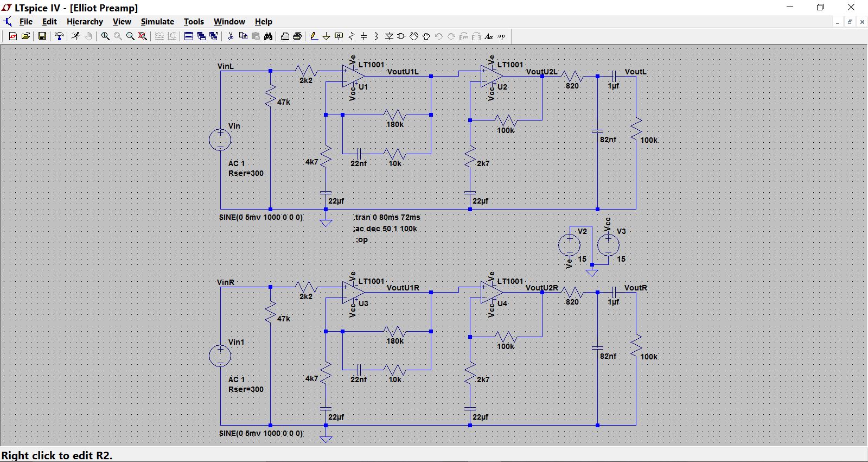Click the Vin voltage source symbol
Screen dimensions: 868x462
point(220,140)
